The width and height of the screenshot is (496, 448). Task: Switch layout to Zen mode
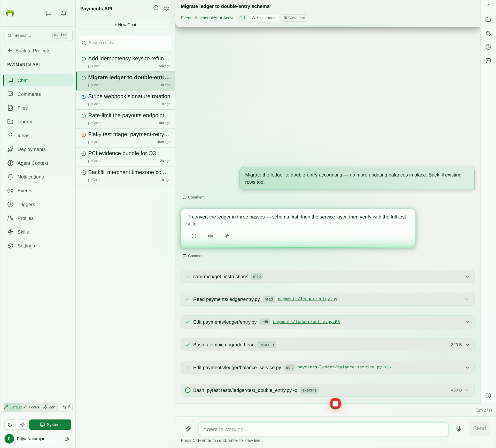(x=49, y=407)
